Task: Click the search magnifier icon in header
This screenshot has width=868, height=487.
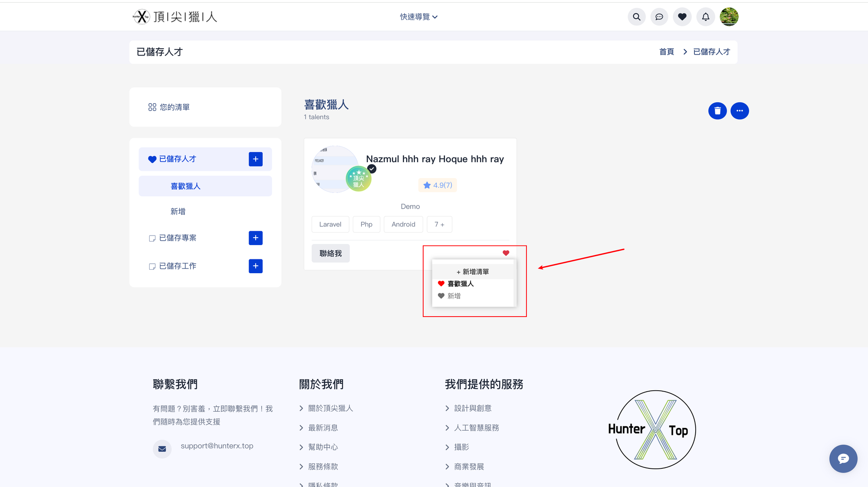Action: (636, 17)
